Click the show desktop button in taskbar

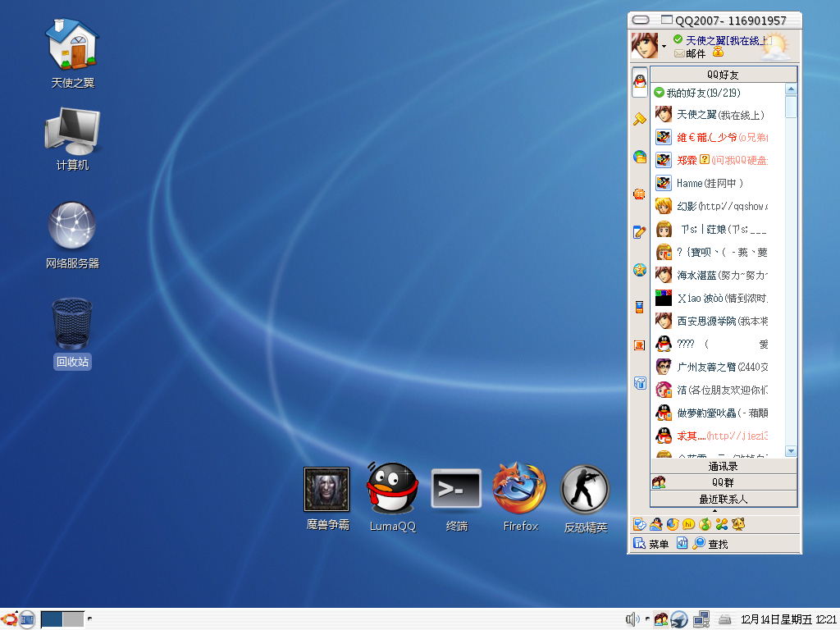[x=27, y=619]
